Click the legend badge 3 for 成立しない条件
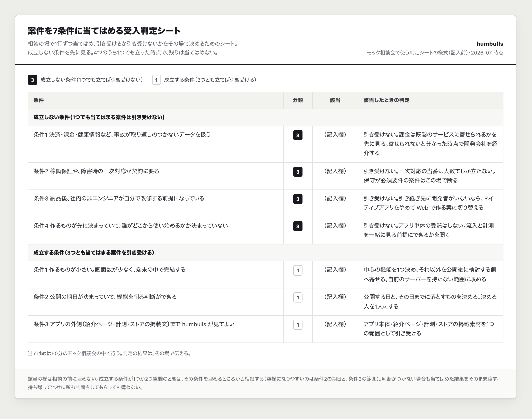Image resolution: width=532 pixels, height=419 pixels. pos(32,80)
